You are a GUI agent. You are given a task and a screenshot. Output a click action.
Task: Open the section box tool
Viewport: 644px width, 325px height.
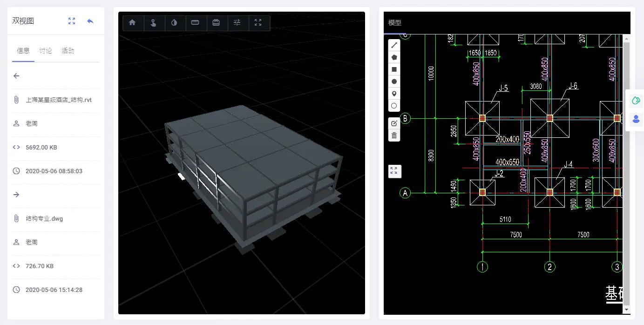[216, 22]
